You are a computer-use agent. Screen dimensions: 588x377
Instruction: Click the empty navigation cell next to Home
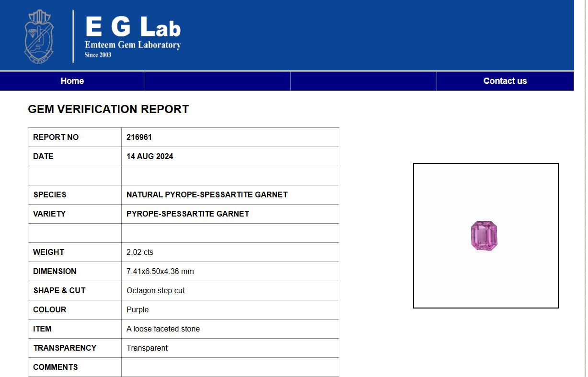218,81
